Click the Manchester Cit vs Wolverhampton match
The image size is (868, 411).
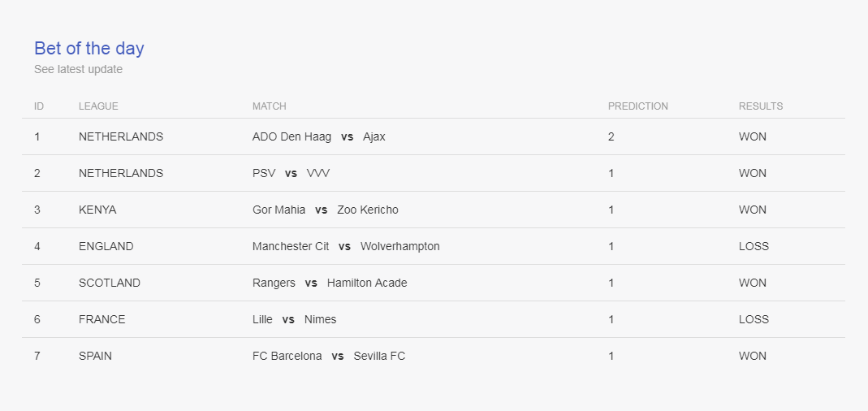pos(346,246)
